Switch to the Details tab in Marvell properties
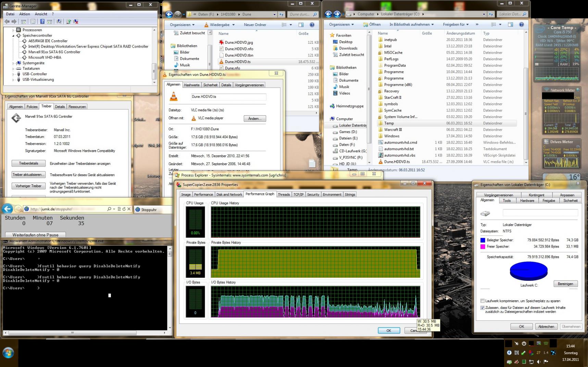The height and width of the screenshot is (367, 588). [x=60, y=107]
